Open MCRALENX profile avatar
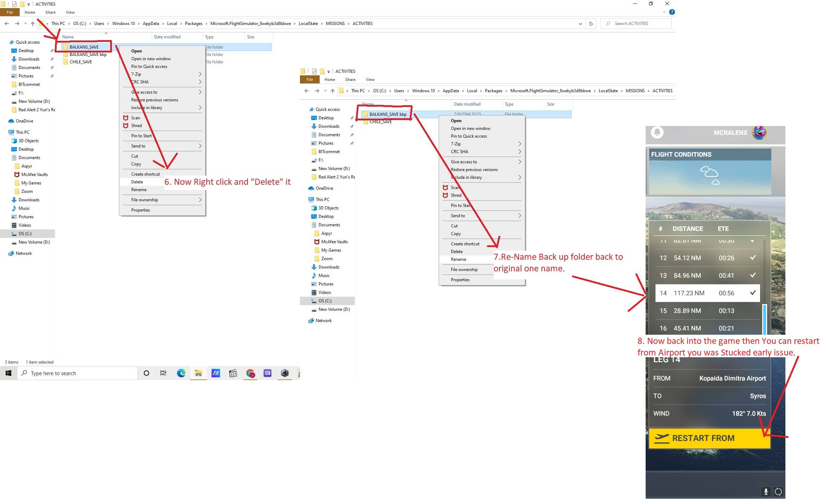This screenshot has height=504, width=828. [759, 133]
